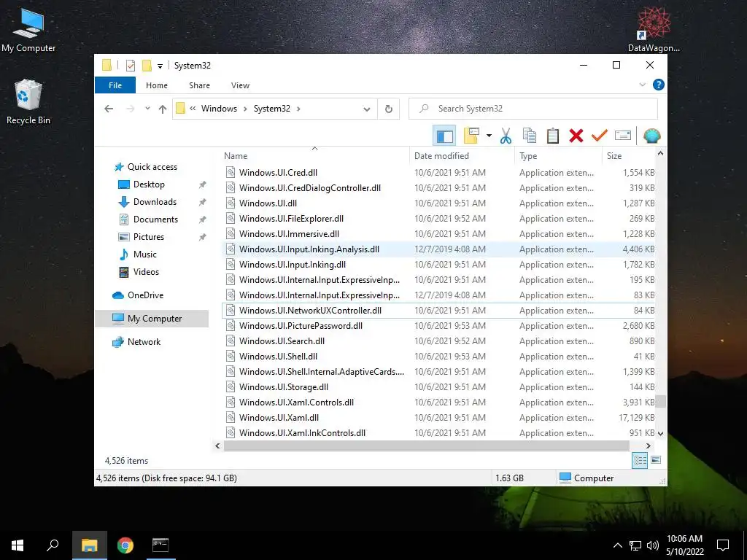Click the Cut scissors icon
This screenshot has height=560, width=747.
coord(506,136)
